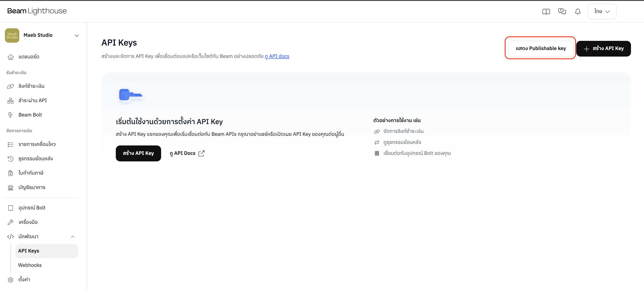Click the bank icon beside บัญชีธนาคาร
This screenshot has height=290, width=644.
tap(11, 187)
